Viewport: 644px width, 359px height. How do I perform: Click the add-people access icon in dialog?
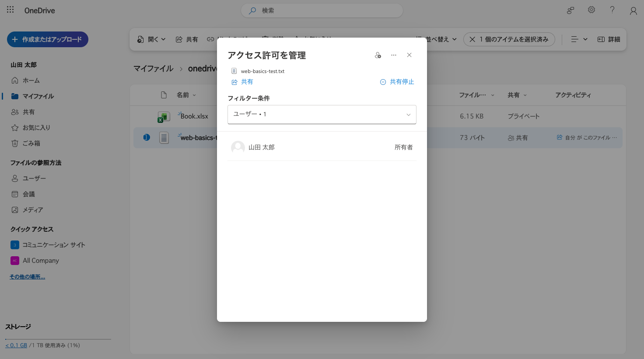(x=378, y=55)
